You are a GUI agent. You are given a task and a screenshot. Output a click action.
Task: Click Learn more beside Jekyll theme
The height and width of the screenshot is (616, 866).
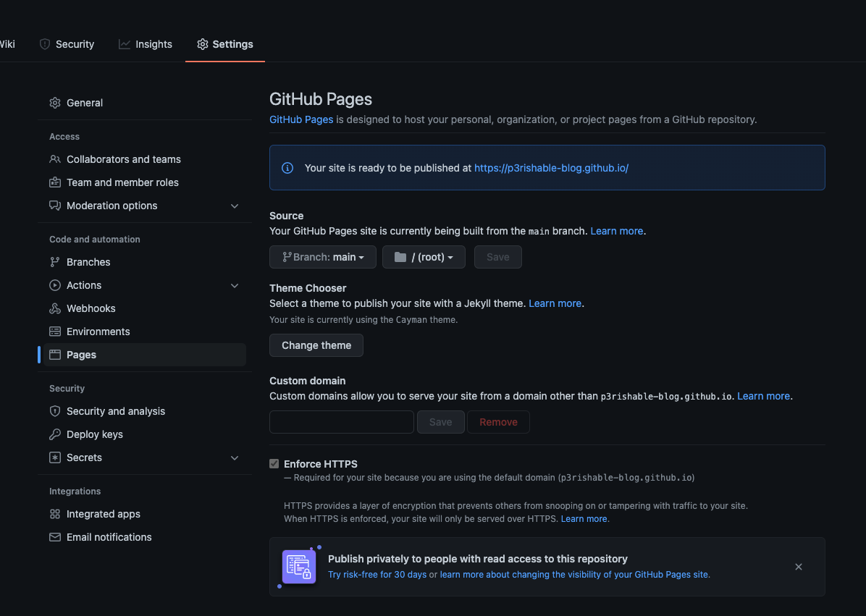click(x=555, y=303)
